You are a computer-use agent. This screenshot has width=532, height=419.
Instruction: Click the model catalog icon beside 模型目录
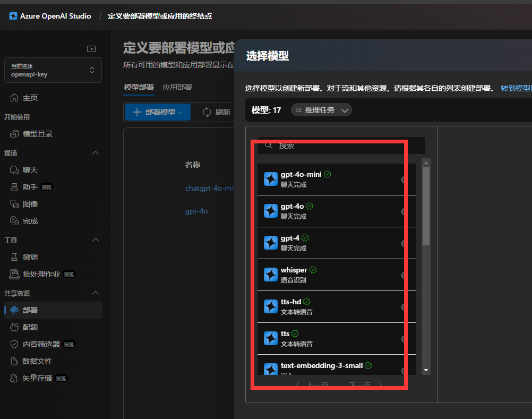(14, 134)
